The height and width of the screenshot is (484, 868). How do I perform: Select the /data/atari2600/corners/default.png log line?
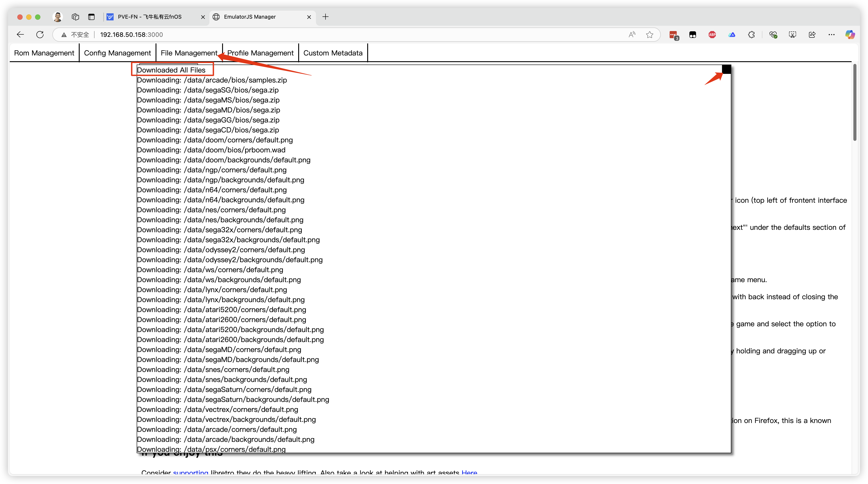222,320
